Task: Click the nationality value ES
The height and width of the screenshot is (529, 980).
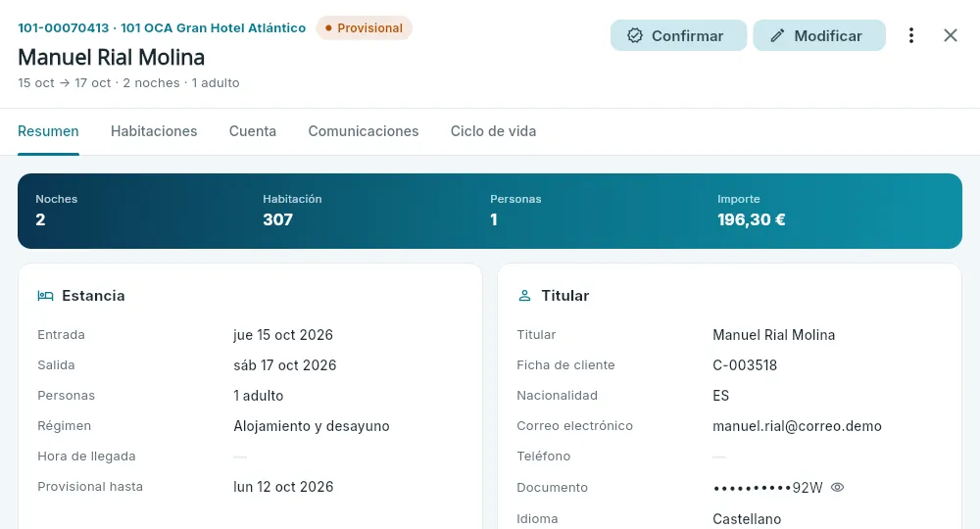Action: pyautogui.click(x=720, y=396)
